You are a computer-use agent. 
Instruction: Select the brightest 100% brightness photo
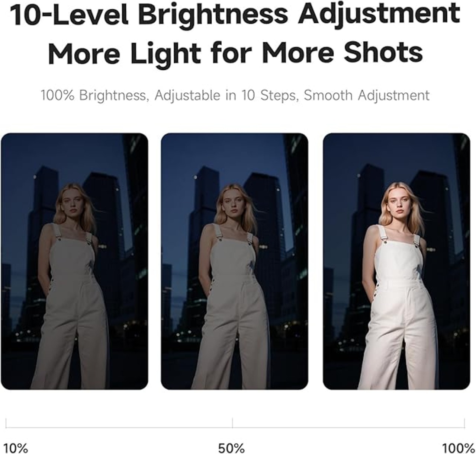pos(396,261)
